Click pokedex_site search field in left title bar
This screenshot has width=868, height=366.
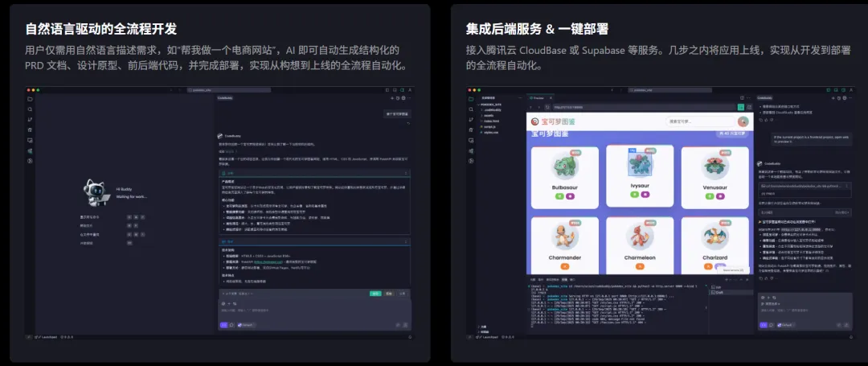pyautogui.click(x=229, y=90)
